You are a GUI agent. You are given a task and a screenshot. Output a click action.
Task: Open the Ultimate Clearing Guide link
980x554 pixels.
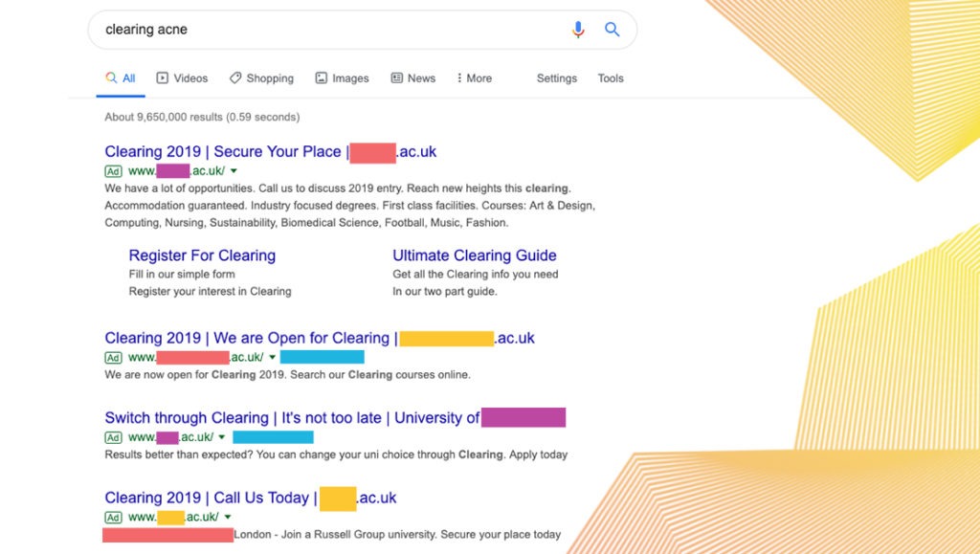[475, 255]
